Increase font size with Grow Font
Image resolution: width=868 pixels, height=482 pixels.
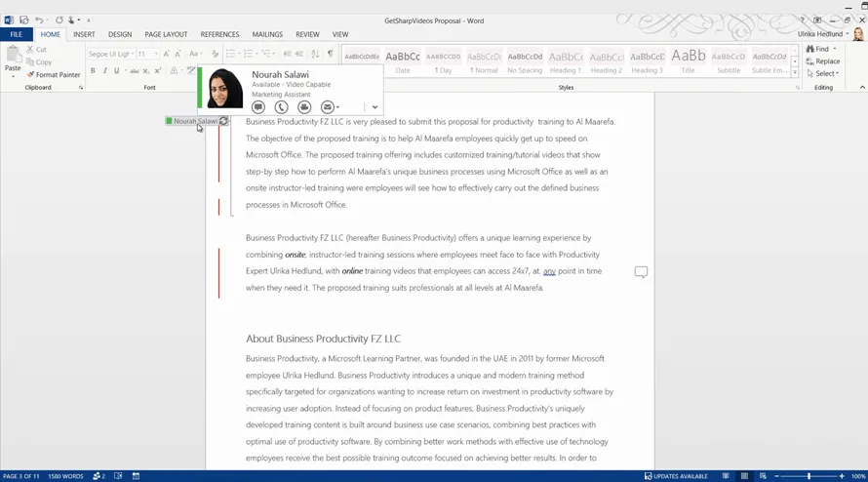[x=166, y=54]
